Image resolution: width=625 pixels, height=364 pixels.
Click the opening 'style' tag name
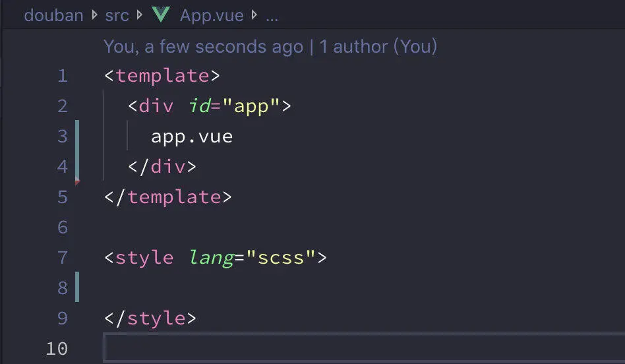[144, 258]
